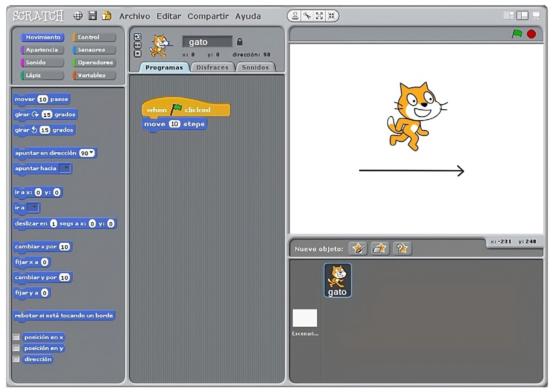
Task: Select the stamp duplicate tool
Action: pyautogui.click(x=295, y=16)
